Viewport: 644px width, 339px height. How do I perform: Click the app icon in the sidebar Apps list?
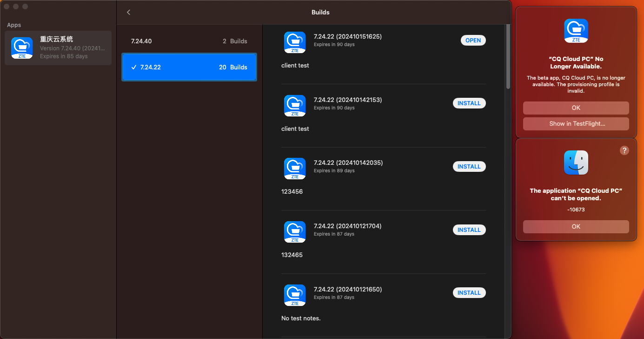click(22, 48)
